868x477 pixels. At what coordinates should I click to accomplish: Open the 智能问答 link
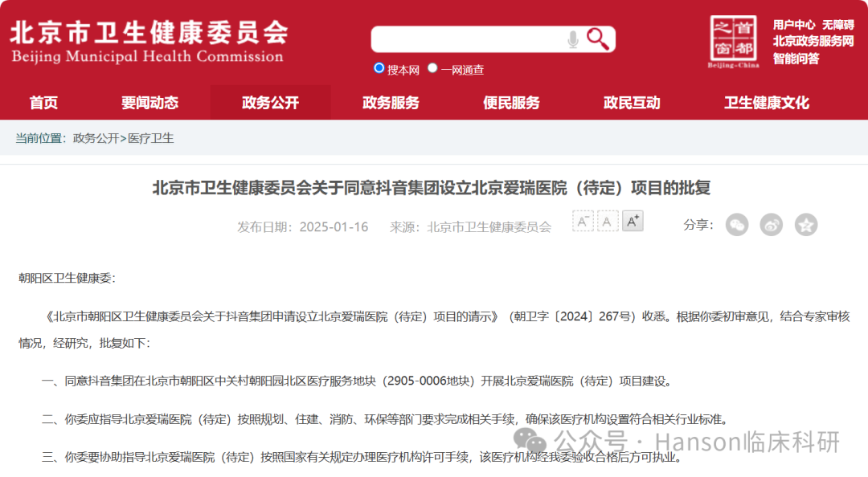point(796,59)
